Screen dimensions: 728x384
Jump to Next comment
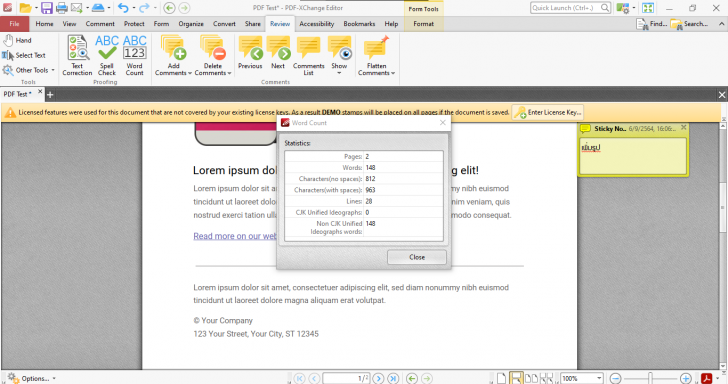(x=278, y=52)
